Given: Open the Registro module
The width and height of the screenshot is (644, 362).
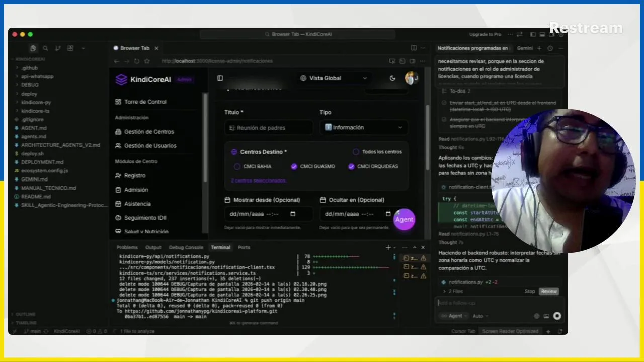Looking at the screenshot, I should coord(131,175).
